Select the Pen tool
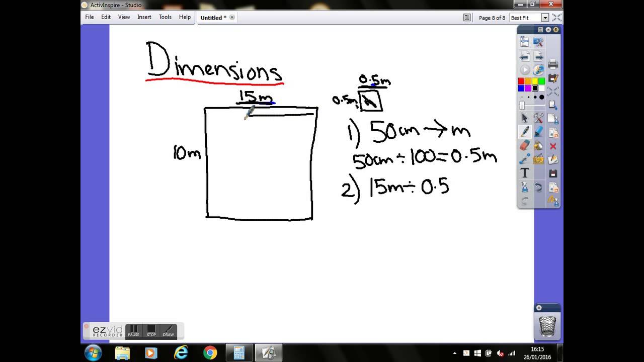Image resolution: width=644 pixels, height=362 pixels. 524,132
